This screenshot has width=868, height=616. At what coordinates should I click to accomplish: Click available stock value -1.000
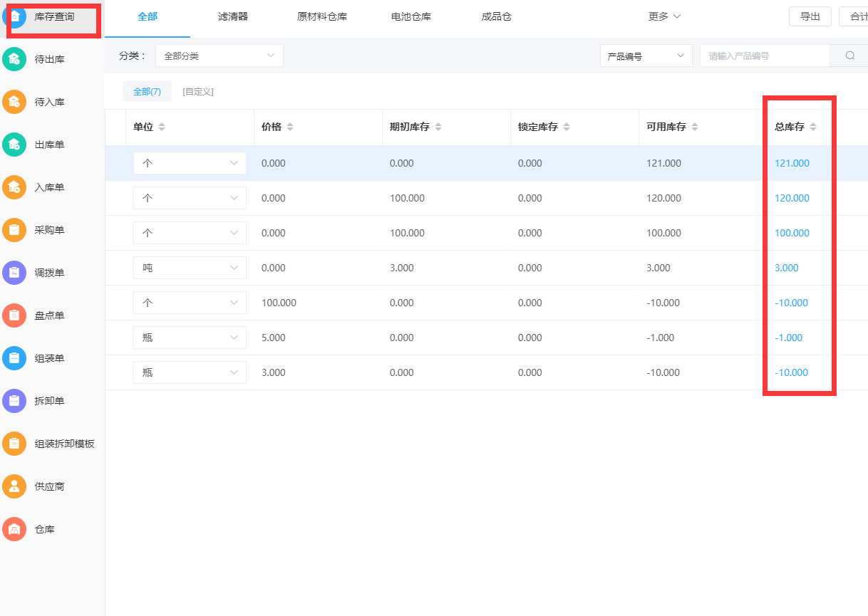point(661,338)
